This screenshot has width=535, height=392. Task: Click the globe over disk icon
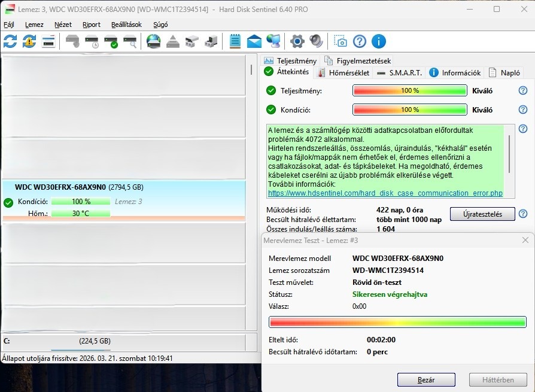pos(154,41)
